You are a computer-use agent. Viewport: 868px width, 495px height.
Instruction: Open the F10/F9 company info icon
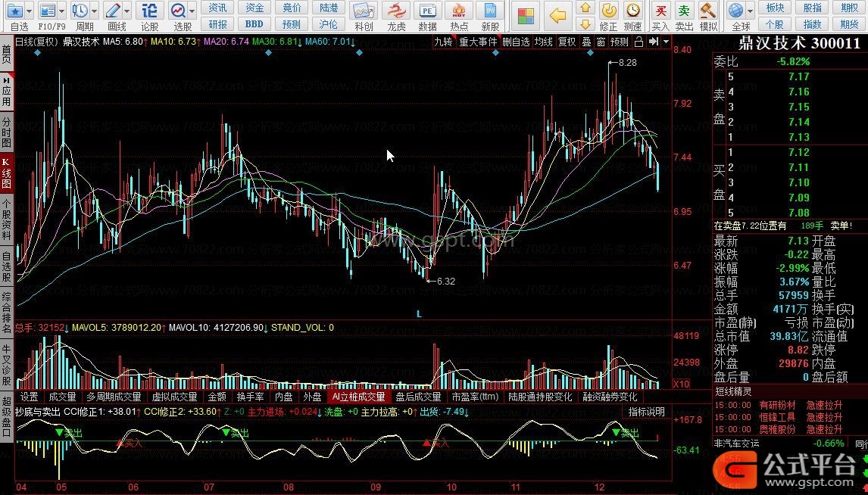(x=48, y=11)
